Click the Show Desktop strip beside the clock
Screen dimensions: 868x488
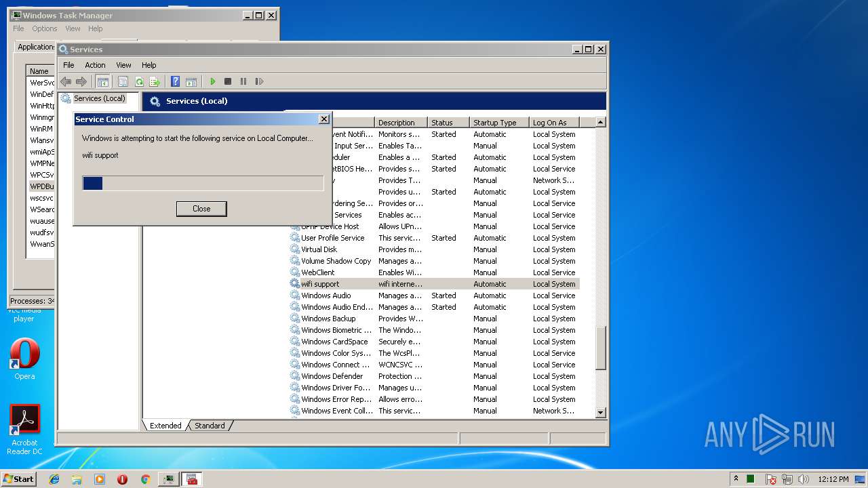(861, 479)
